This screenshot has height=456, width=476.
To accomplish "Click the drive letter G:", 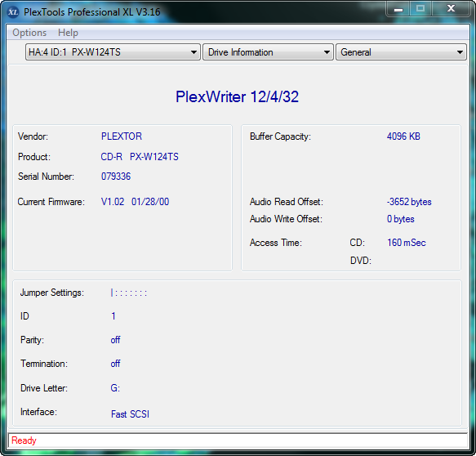I will coord(115,388).
